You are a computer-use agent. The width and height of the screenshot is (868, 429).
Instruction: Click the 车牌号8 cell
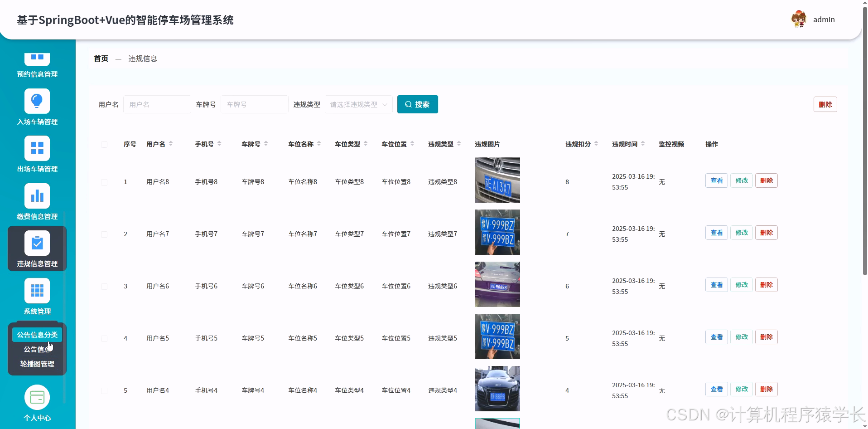pos(253,182)
